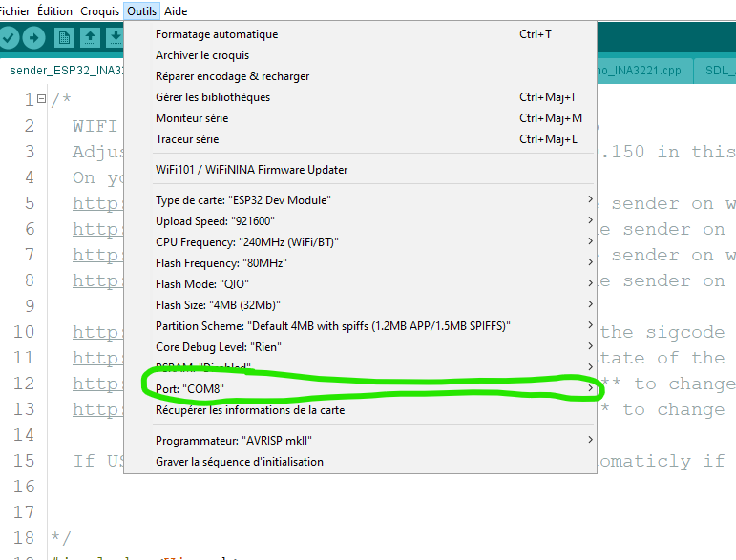Expand Type de carte submenu
Image resolution: width=736 pixels, height=560 pixels.
click(360, 200)
